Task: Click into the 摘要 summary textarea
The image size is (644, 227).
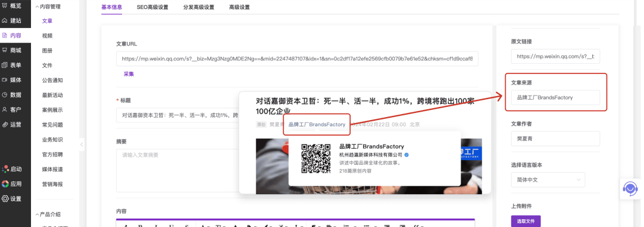Action: (x=178, y=170)
